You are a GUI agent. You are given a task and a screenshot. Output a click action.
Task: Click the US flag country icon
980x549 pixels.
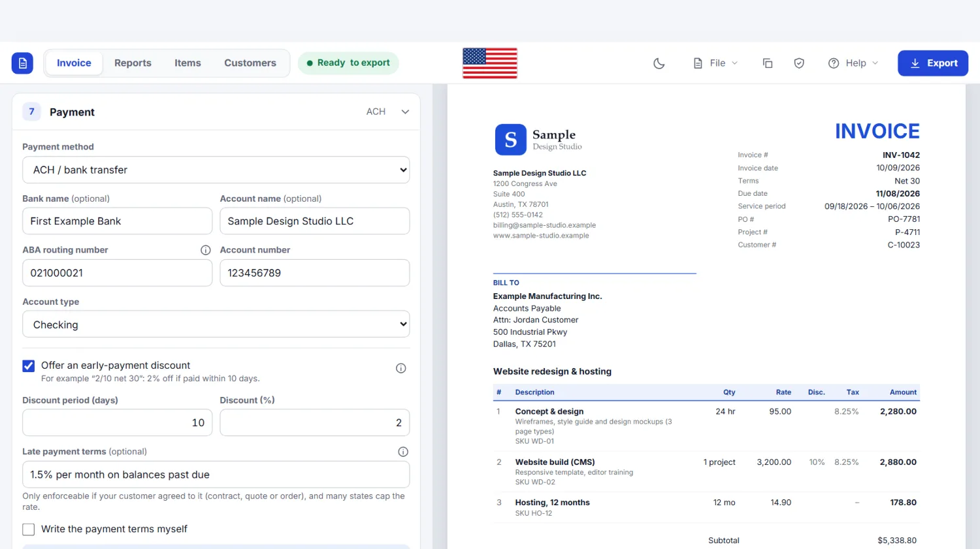(490, 63)
